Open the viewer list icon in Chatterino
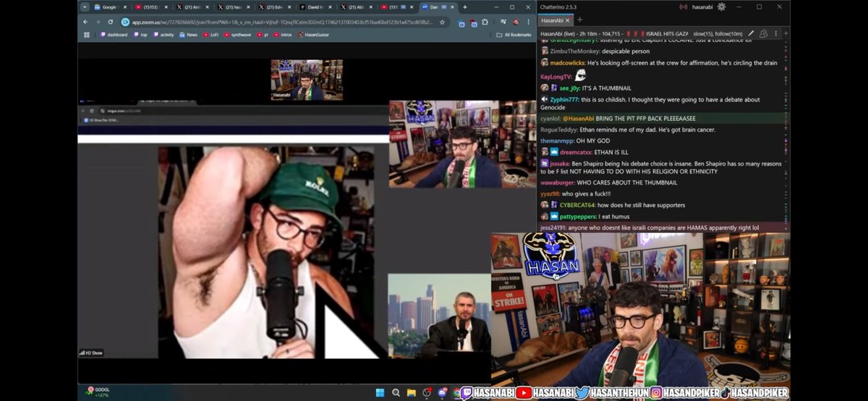 tap(764, 33)
